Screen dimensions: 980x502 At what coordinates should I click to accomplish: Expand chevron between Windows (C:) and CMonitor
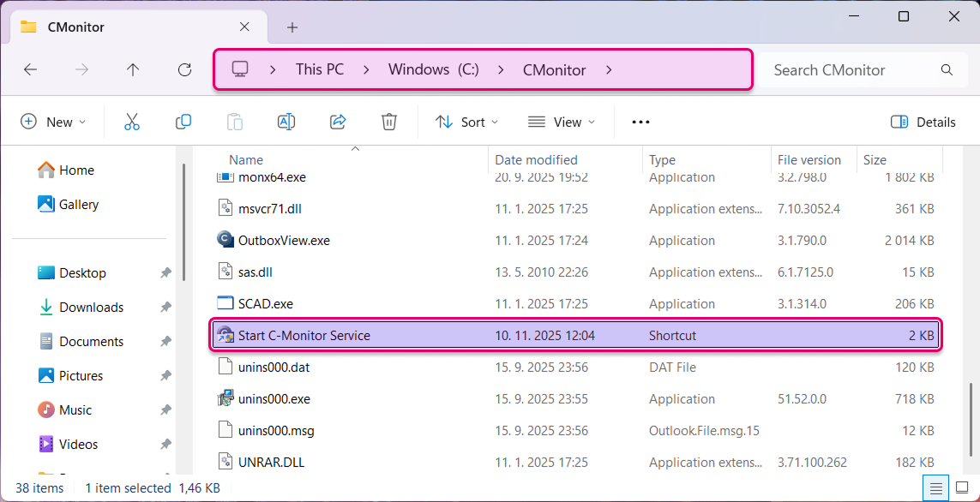point(502,70)
